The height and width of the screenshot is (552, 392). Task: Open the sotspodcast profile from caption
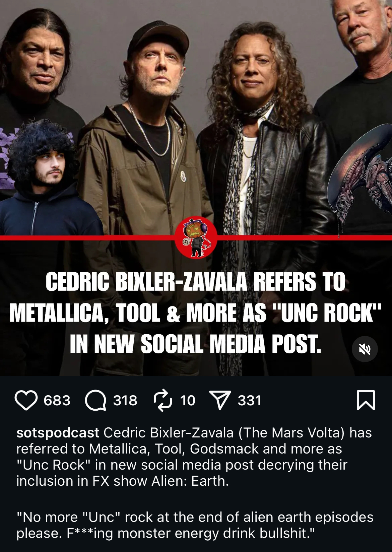click(x=58, y=433)
